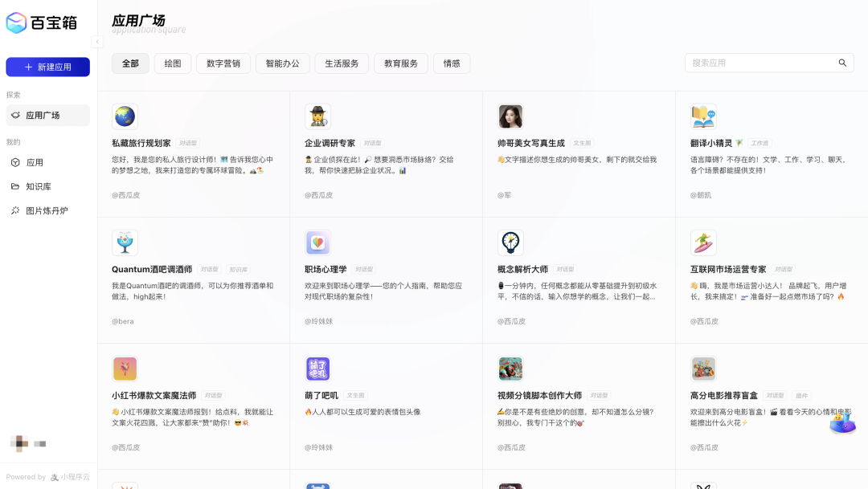Select the 全部 category tab

coord(130,63)
